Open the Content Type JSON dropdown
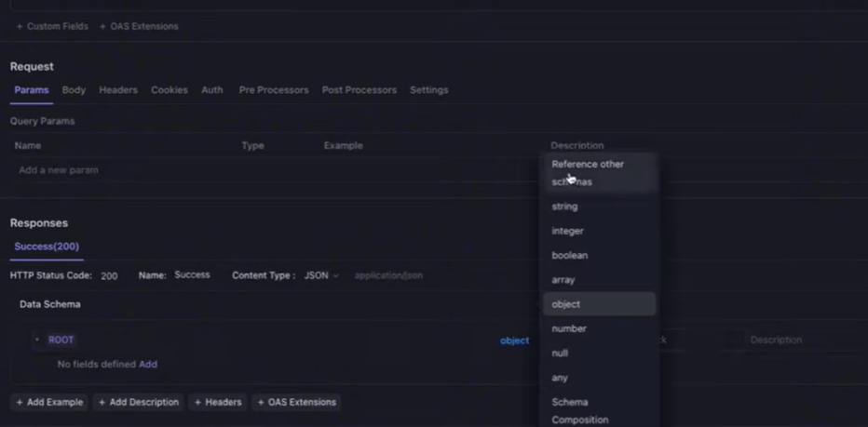Viewport: 868px width, 427px height. pos(321,275)
